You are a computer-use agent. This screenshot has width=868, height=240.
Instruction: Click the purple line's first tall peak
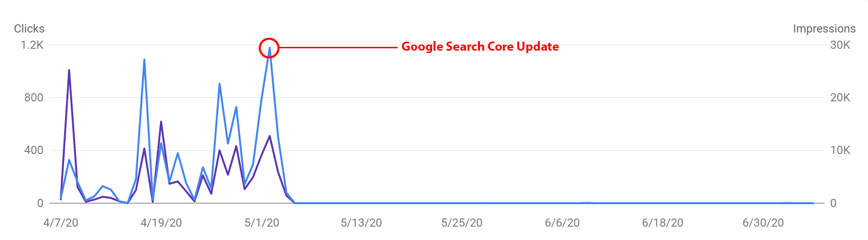tap(69, 71)
